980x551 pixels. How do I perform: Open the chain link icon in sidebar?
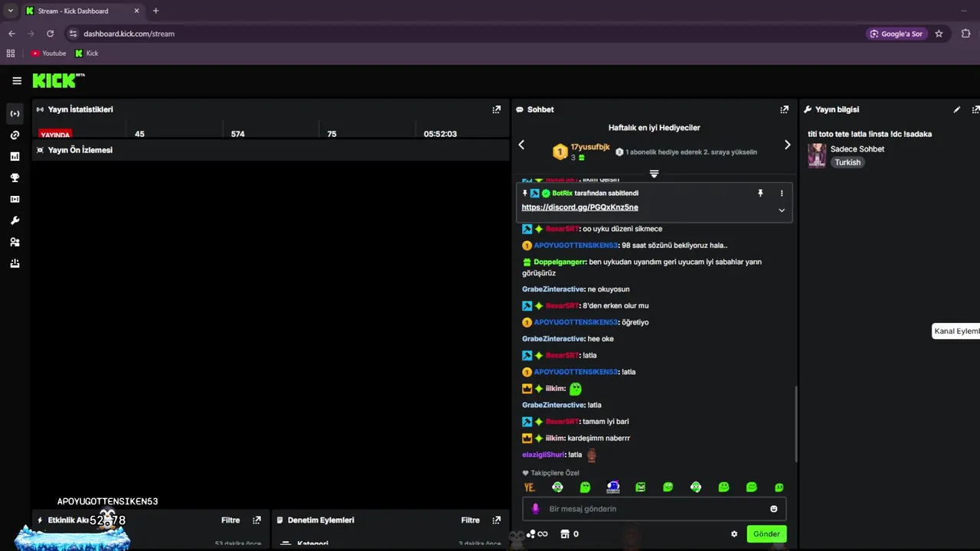[x=15, y=135]
